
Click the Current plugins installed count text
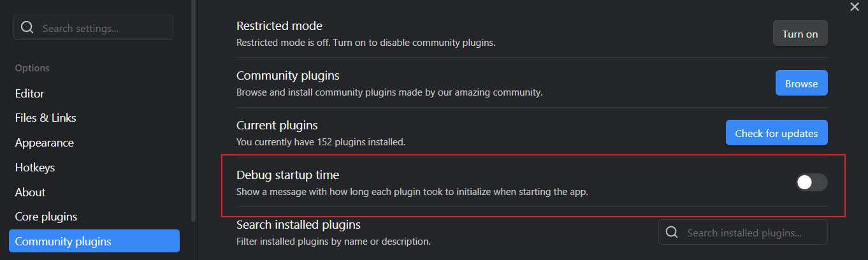[x=321, y=141]
